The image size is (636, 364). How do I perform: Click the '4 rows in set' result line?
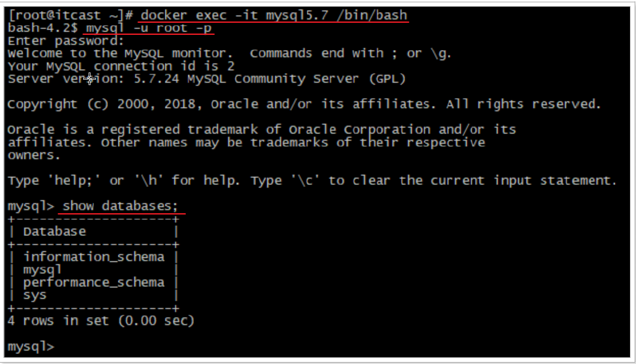(x=101, y=320)
